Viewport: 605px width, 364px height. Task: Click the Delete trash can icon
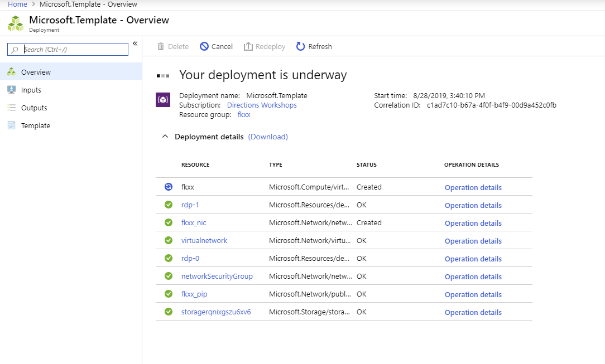coord(161,47)
